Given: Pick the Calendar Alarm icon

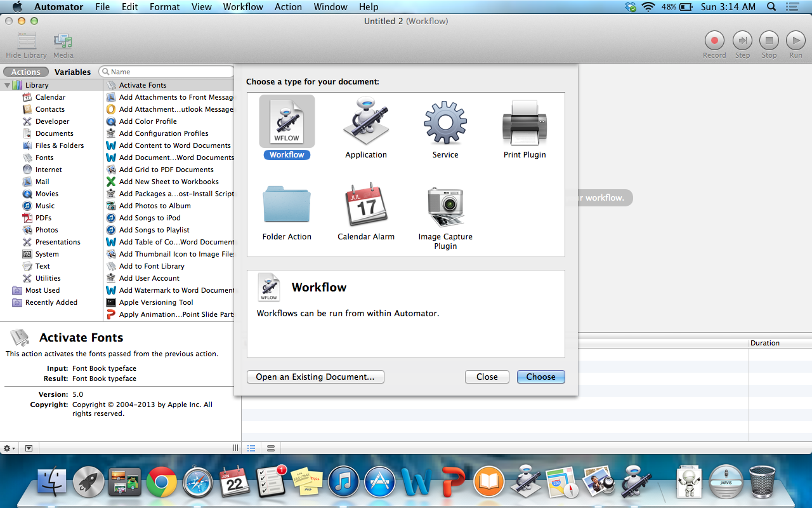Looking at the screenshot, I should (366, 203).
